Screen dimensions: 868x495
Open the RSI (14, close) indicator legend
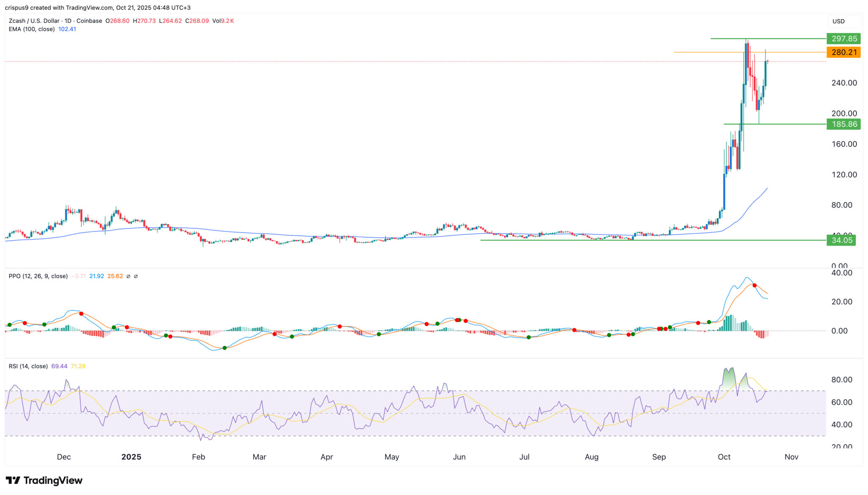28,366
